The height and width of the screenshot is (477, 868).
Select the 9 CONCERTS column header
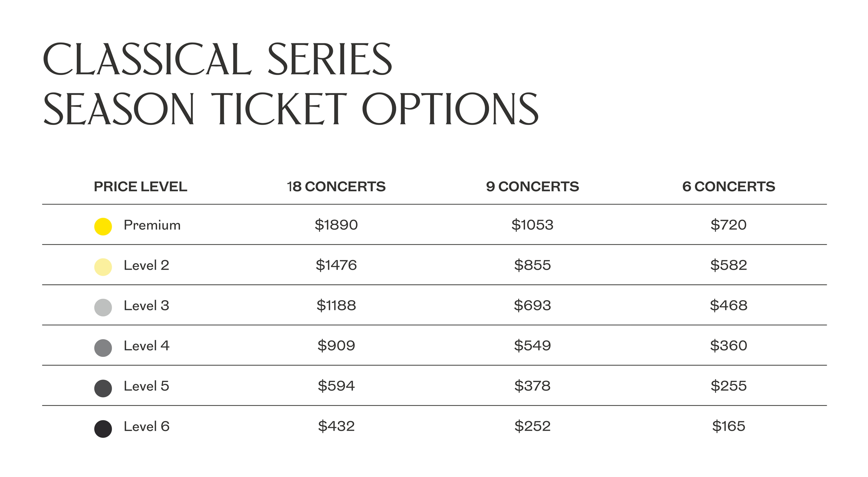[533, 187]
